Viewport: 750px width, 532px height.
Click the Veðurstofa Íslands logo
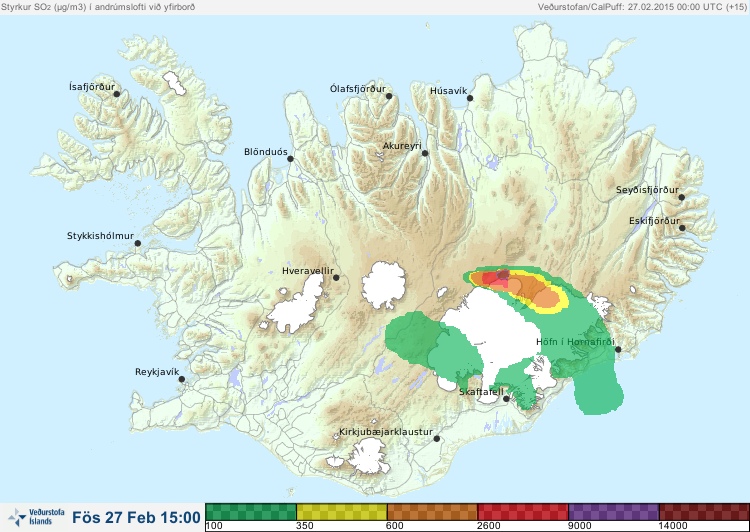click(36, 517)
